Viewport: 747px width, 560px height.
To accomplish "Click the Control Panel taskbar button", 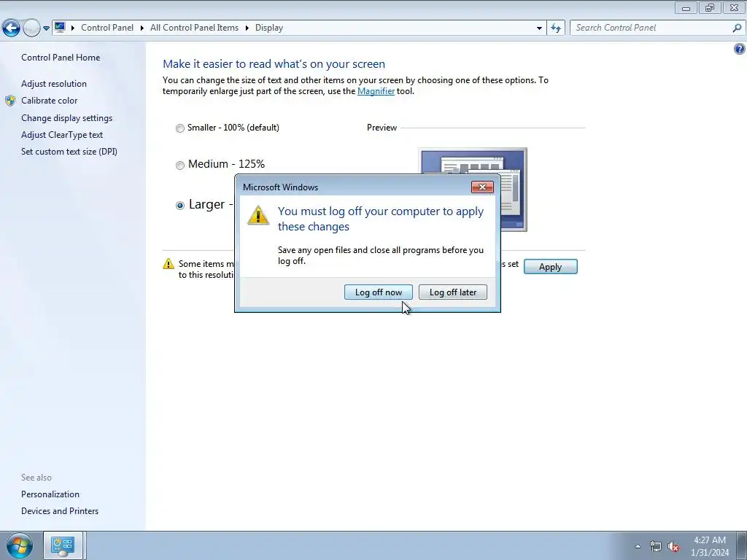I will (x=63, y=545).
